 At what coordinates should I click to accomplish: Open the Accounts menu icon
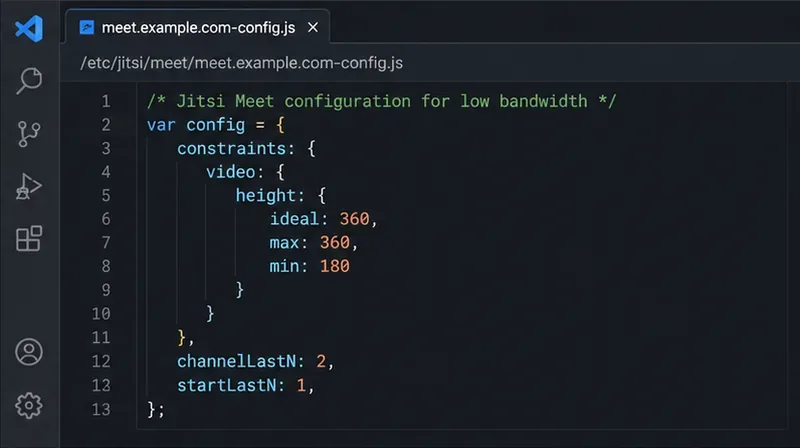pos(29,352)
